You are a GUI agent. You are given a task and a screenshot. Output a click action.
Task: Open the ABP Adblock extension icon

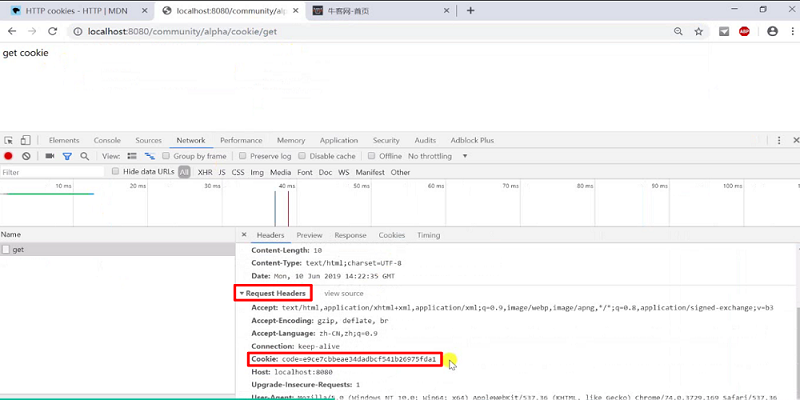(x=744, y=32)
